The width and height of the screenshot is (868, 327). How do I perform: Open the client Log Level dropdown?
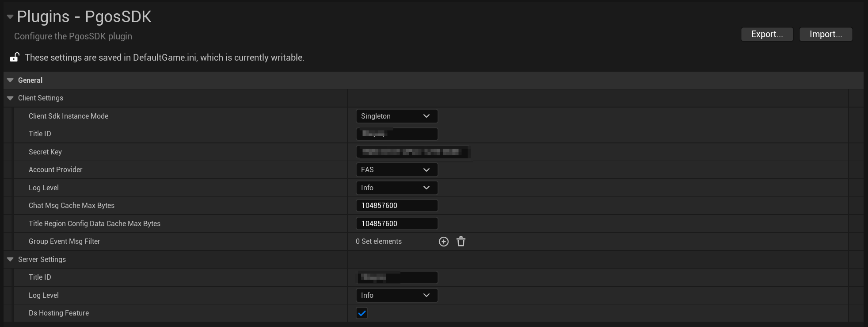click(x=397, y=188)
